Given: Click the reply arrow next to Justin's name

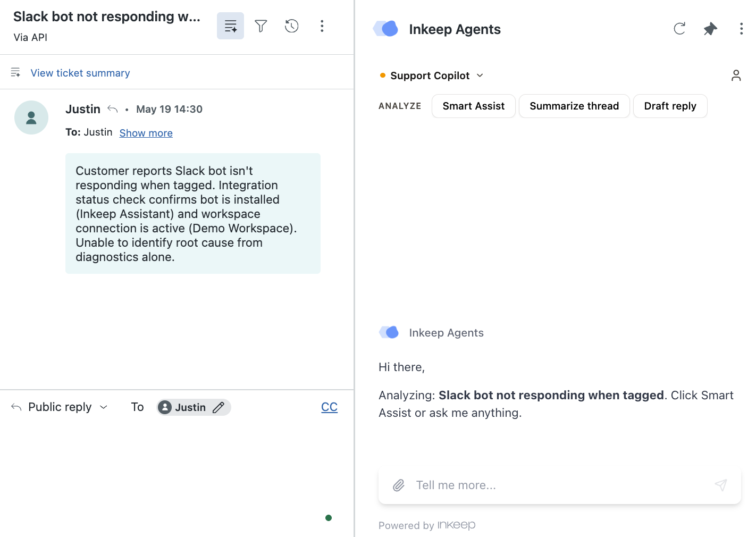Looking at the screenshot, I should [112, 109].
